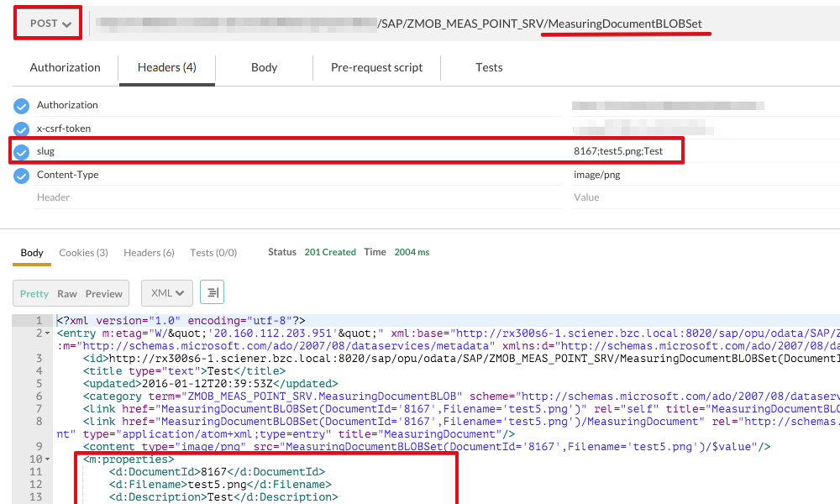Toggle the line wrap icon
Image resolution: width=840 pixels, height=504 pixels.
pos(212,293)
